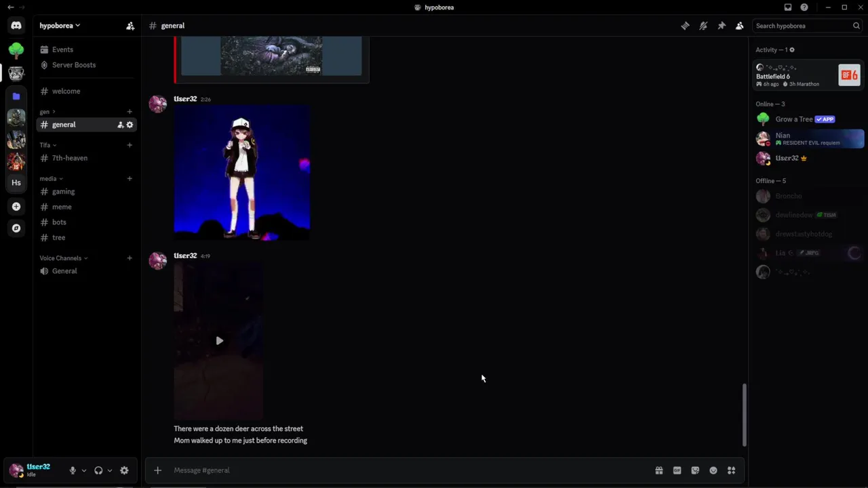The height and width of the screenshot is (488, 868).
Task: Open headphone output options arrow
Action: point(110,470)
